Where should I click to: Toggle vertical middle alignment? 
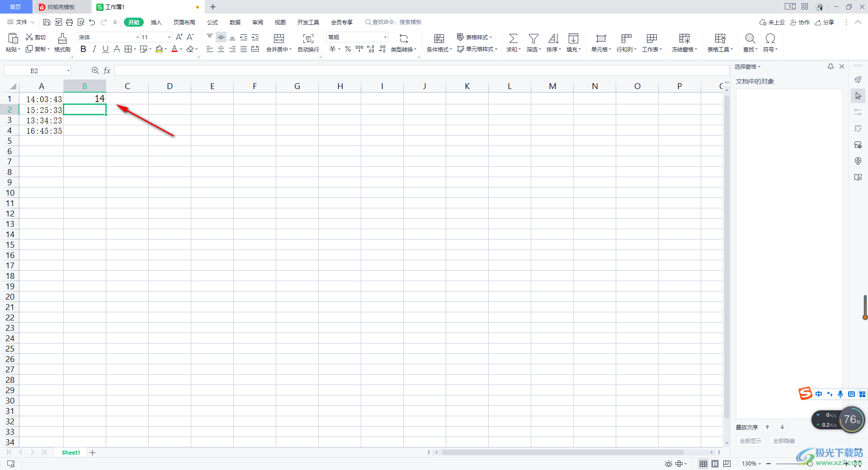tap(221, 37)
